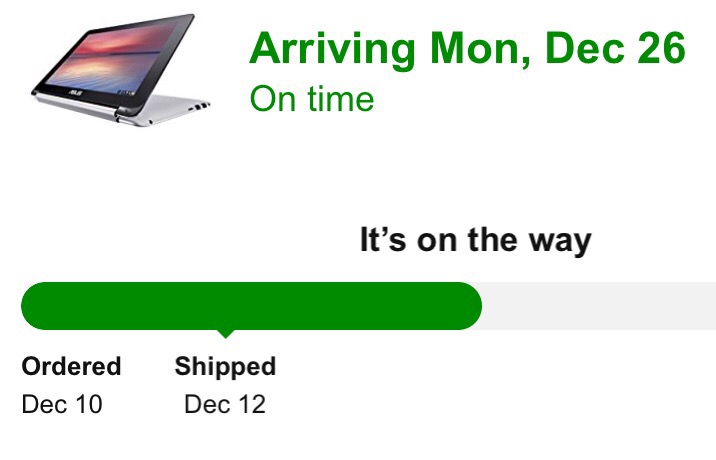Image resolution: width=716 pixels, height=460 pixels.
Task: Click the Arriving Mon, Dec 26 heading
Action: click(x=467, y=50)
